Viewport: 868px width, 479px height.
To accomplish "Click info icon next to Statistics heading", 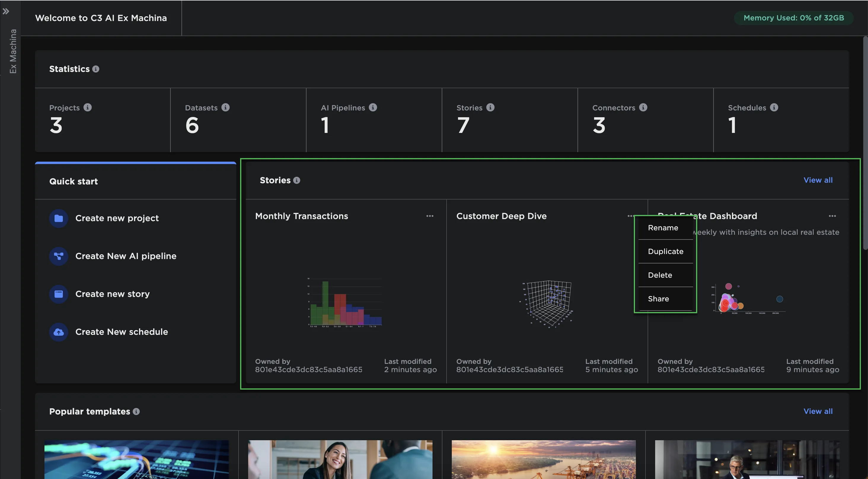I will [96, 69].
